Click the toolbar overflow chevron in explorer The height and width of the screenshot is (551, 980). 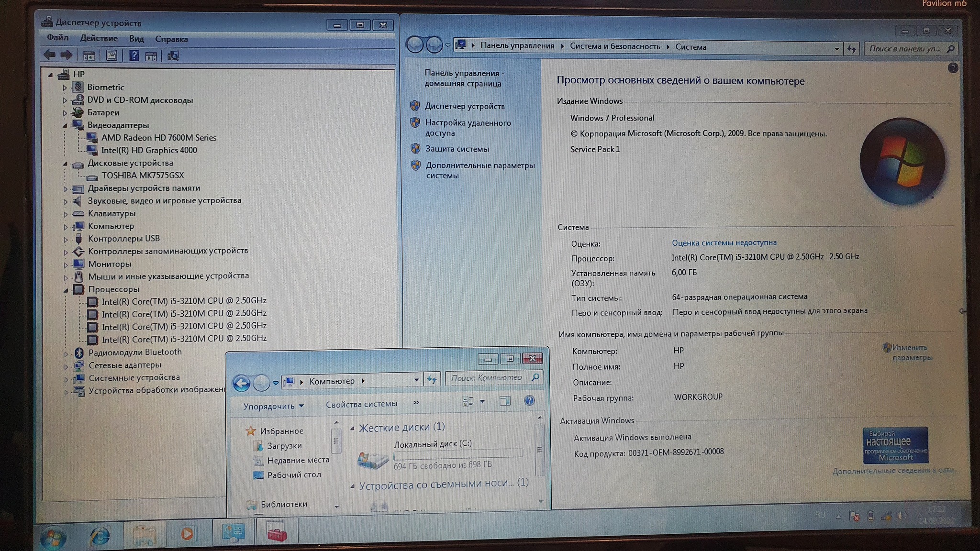coord(416,403)
